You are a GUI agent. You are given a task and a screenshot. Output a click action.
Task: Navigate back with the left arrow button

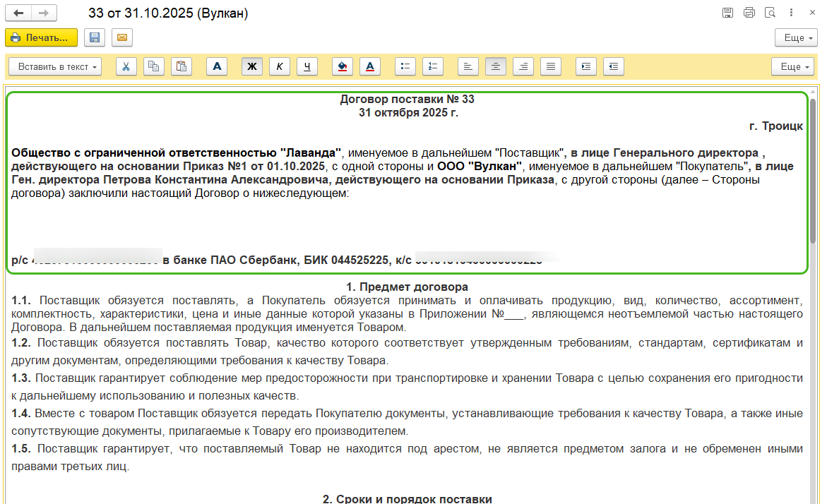pyautogui.click(x=18, y=13)
